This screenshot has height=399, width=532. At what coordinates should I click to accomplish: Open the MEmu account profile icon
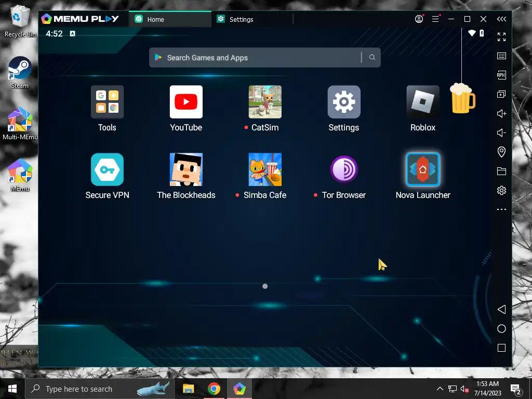(419, 19)
